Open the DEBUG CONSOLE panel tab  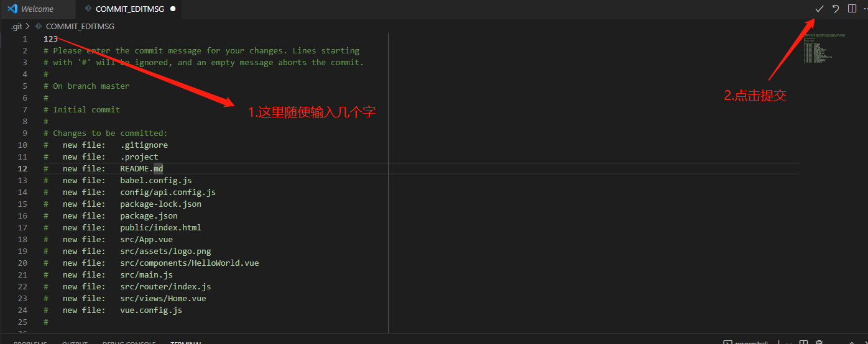(x=128, y=342)
